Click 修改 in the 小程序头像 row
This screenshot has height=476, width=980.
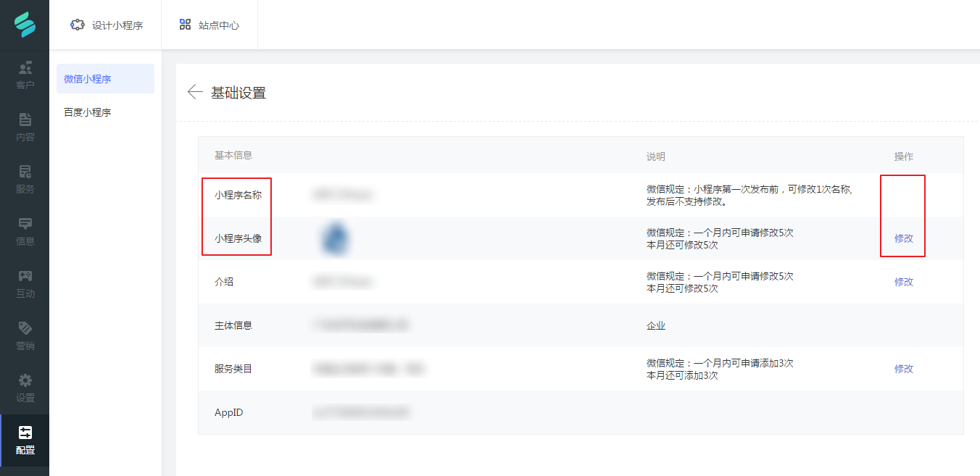coord(904,238)
